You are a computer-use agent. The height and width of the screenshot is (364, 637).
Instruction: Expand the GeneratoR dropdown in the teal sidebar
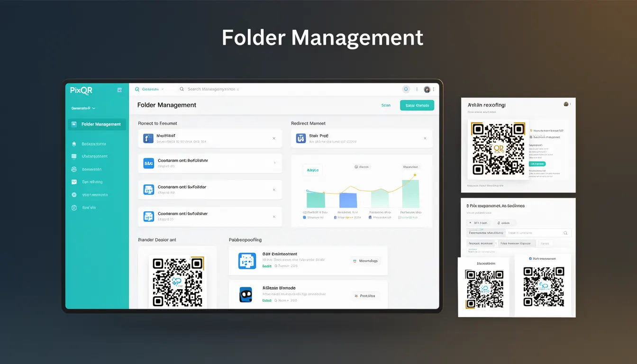coord(83,108)
